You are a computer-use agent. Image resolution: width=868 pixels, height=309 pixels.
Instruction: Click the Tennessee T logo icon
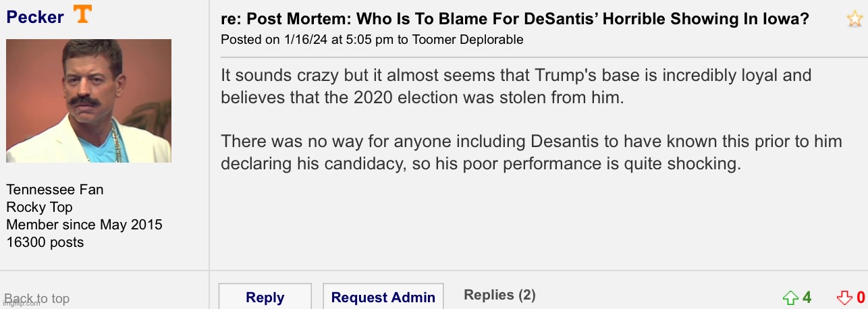[x=82, y=14]
